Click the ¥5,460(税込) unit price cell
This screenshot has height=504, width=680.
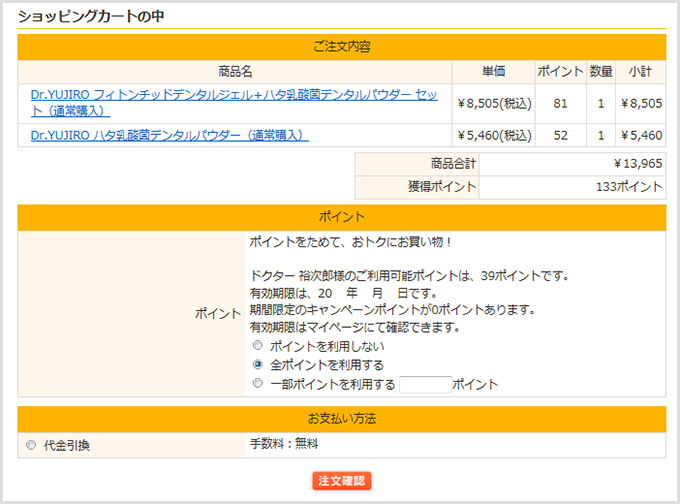[494, 135]
